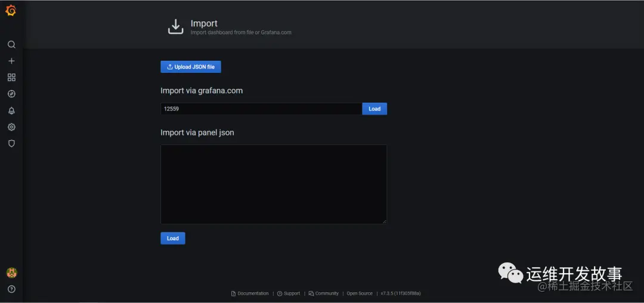Focus the grafana.com dashboard ID field containing 12559
Viewport: 644px width, 303px height.
click(x=261, y=109)
